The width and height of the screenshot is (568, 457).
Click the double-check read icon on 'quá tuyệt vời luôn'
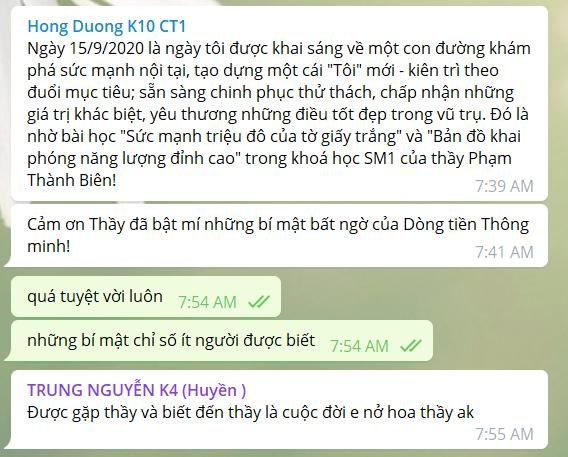[x=259, y=302]
